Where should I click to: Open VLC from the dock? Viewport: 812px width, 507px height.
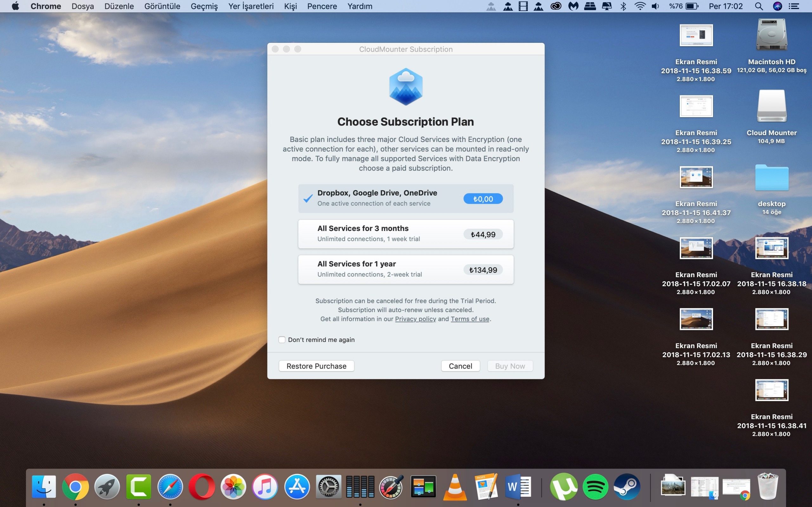tap(455, 486)
